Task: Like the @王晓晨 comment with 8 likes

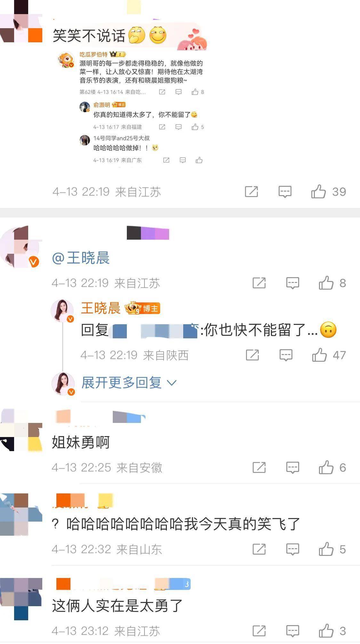Action: coord(326,283)
